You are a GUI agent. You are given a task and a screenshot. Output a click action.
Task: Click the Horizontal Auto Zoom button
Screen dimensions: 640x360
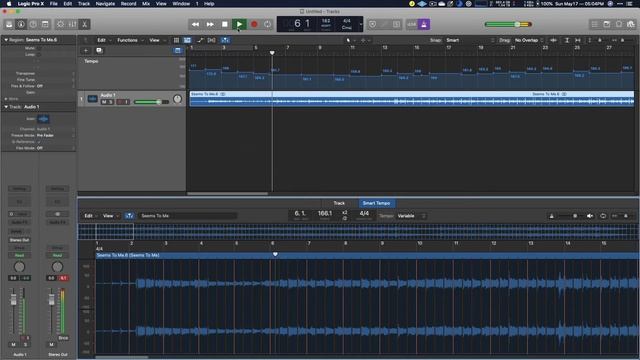[x=578, y=40]
